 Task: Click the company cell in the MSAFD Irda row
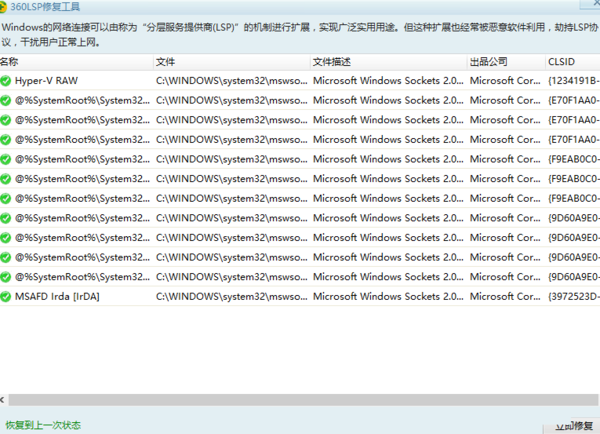[x=505, y=297]
